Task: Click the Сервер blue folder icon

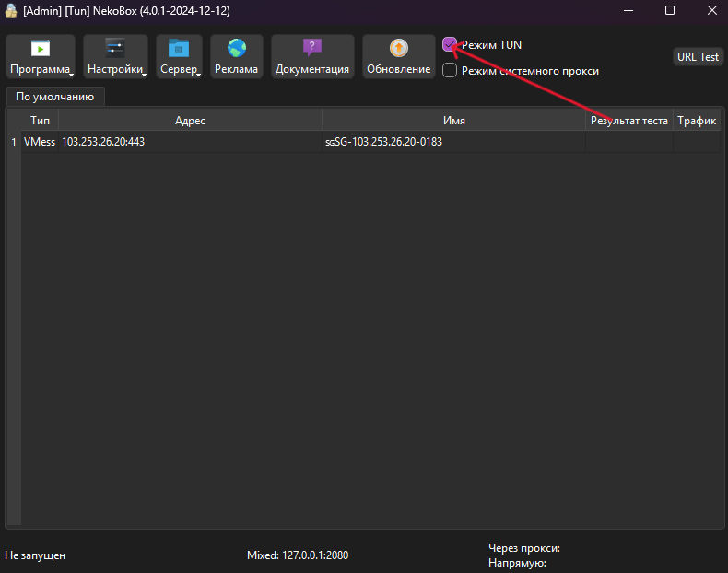Action: point(178,48)
